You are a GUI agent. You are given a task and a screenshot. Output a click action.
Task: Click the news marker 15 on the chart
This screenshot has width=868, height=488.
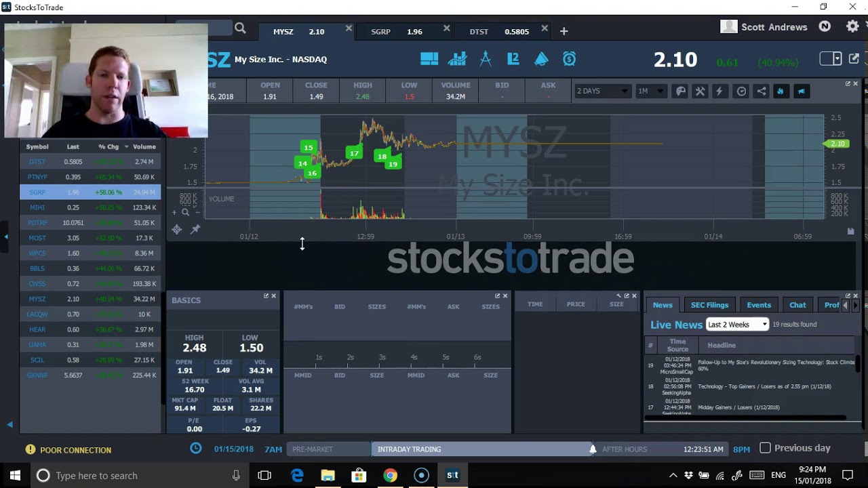(x=309, y=147)
